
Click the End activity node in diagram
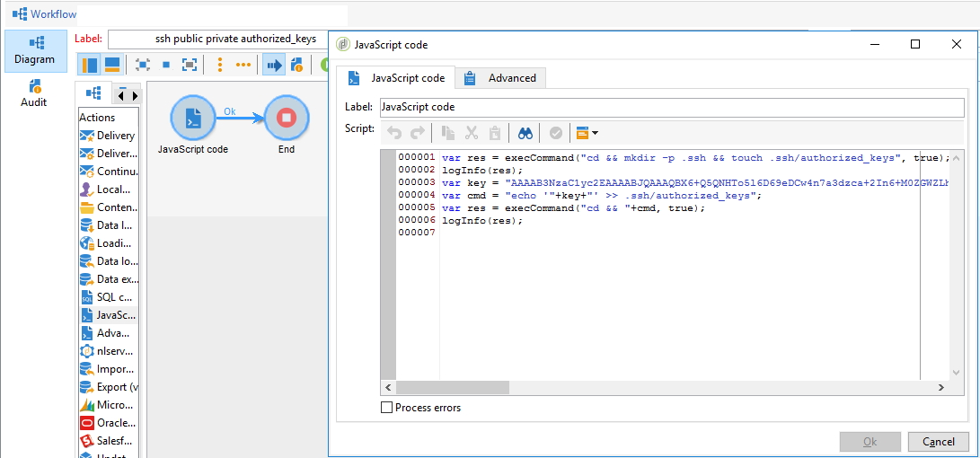(x=287, y=119)
